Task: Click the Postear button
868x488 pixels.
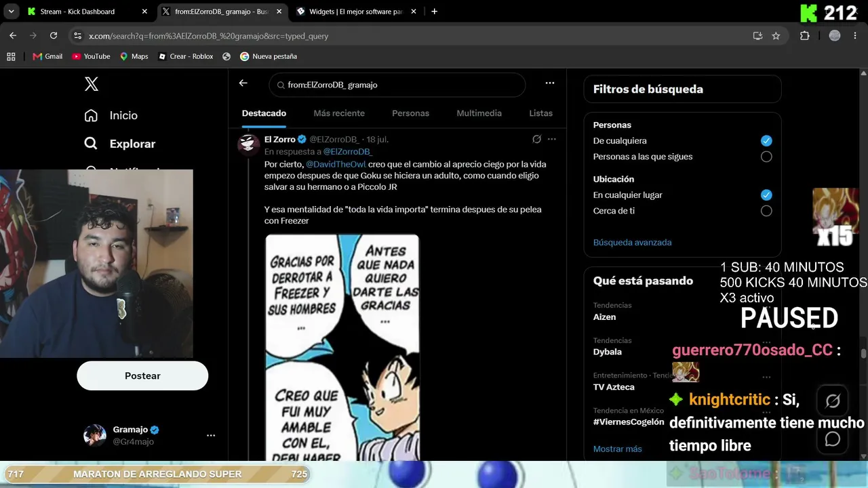Action: tap(142, 375)
